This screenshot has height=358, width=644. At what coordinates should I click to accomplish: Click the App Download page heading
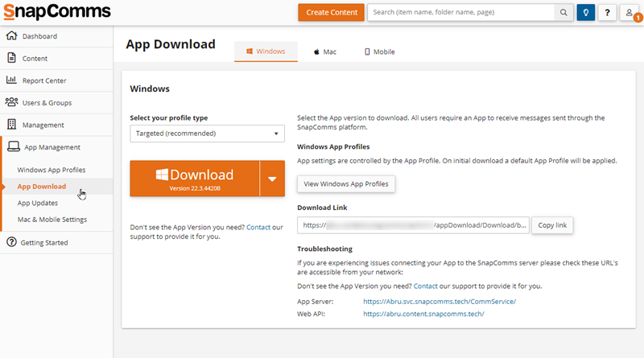(x=171, y=44)
